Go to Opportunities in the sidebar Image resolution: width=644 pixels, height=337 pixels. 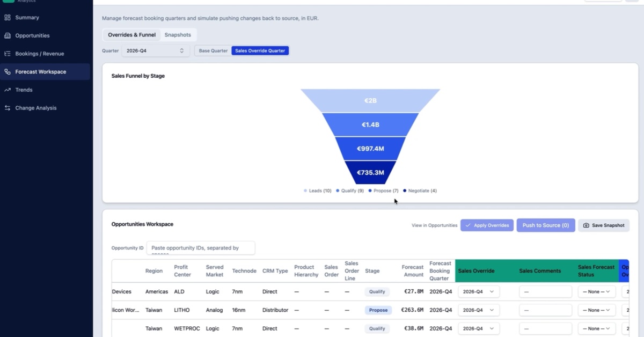45,35
